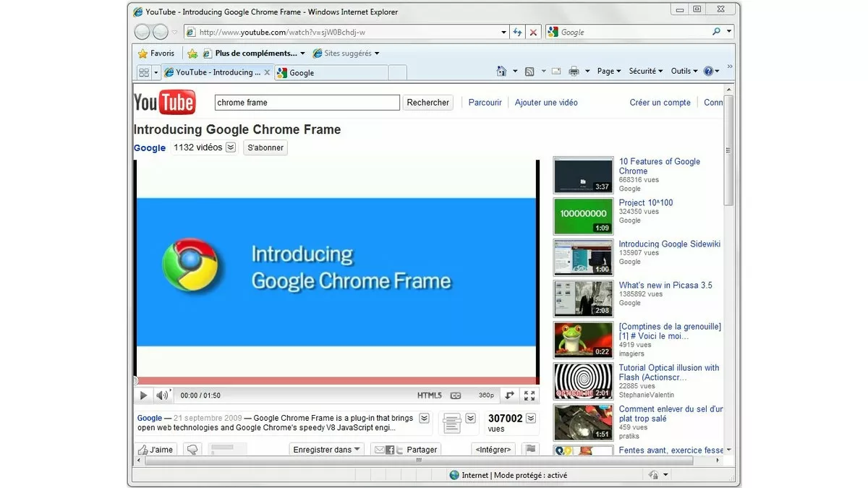Dislike the video thumbs-down icon

tap(192, 449)
